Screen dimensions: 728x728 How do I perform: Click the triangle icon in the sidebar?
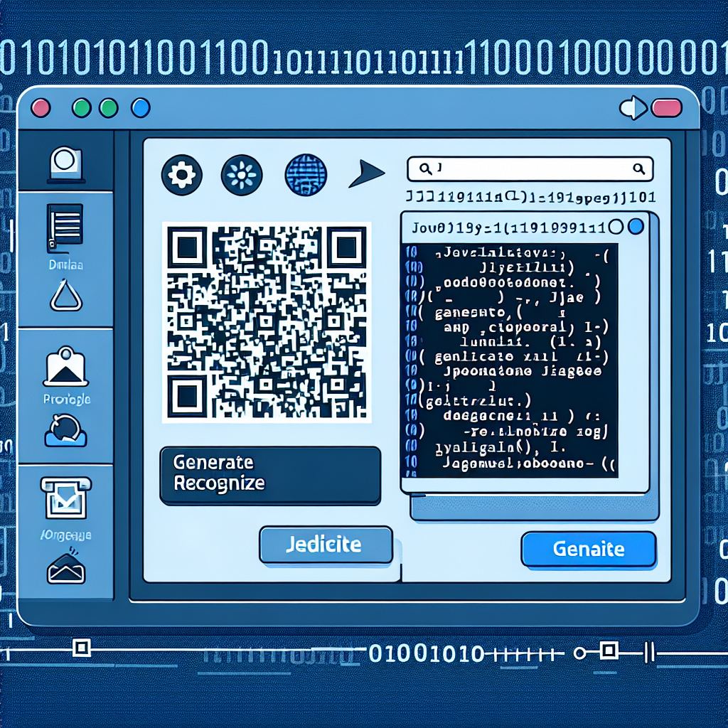tap(66, 296)
